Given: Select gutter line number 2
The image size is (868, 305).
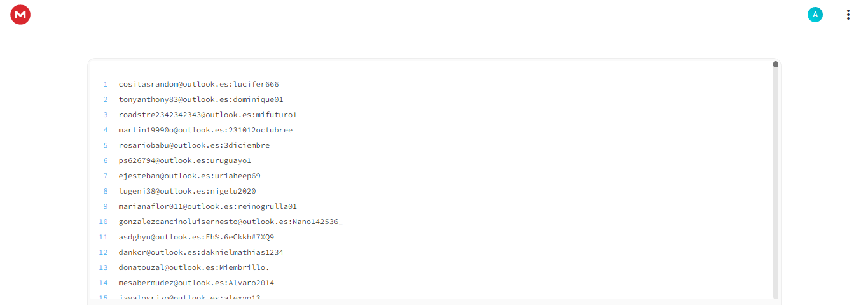Looking at the screenshot, I should pyautogui.click(x=106, y=99).
